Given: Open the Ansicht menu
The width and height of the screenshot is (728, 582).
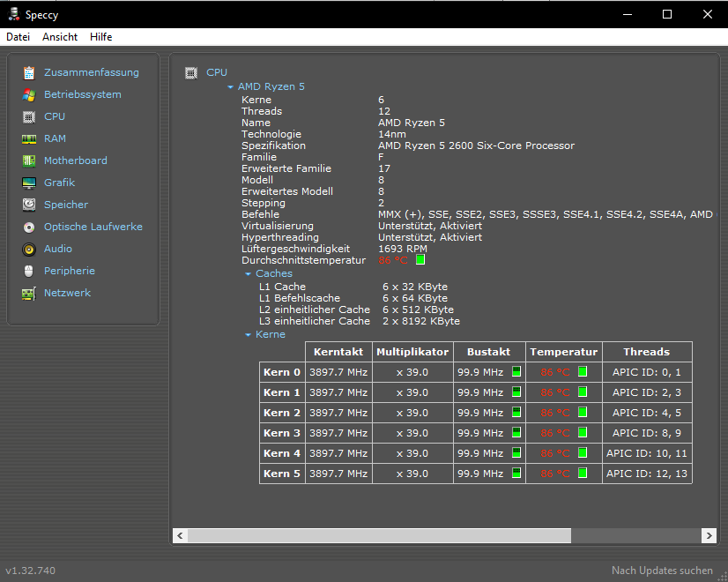Looking at the screenshot, I should click(60, 37).
